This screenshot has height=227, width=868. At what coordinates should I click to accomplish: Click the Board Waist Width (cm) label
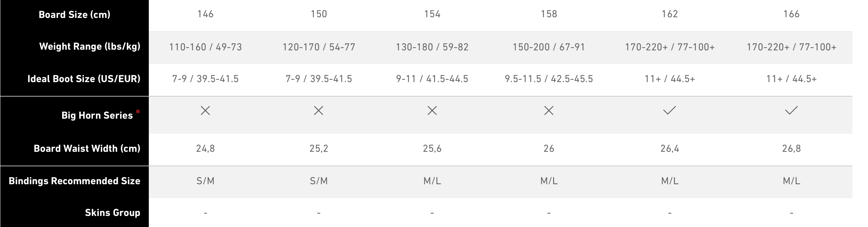point(87,148)
